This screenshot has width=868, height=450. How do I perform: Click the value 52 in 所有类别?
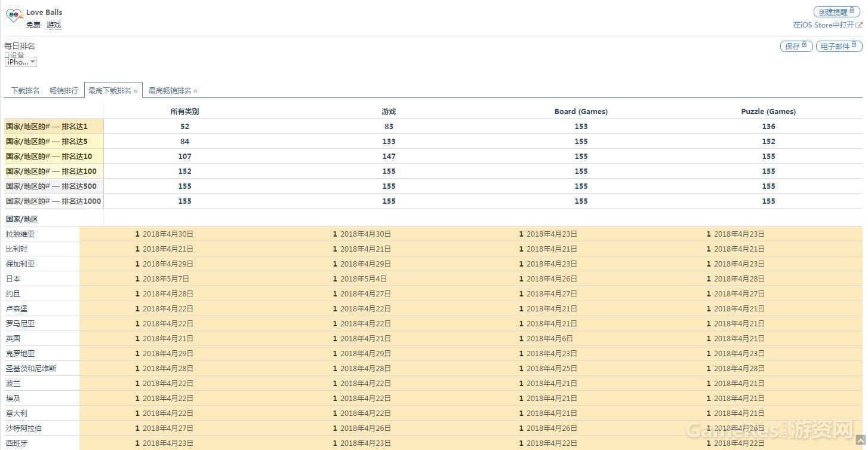coord(185,127)
